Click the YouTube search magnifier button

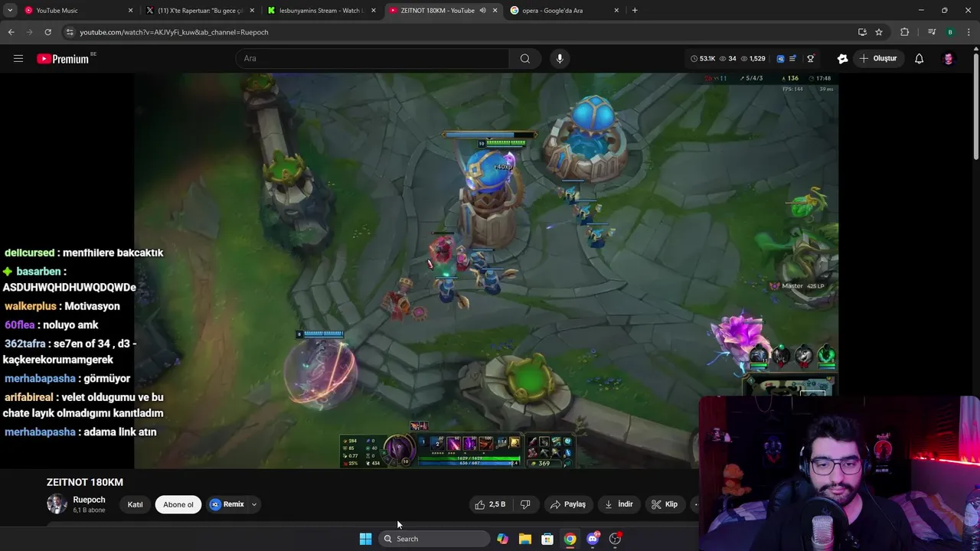click(524, 58)
